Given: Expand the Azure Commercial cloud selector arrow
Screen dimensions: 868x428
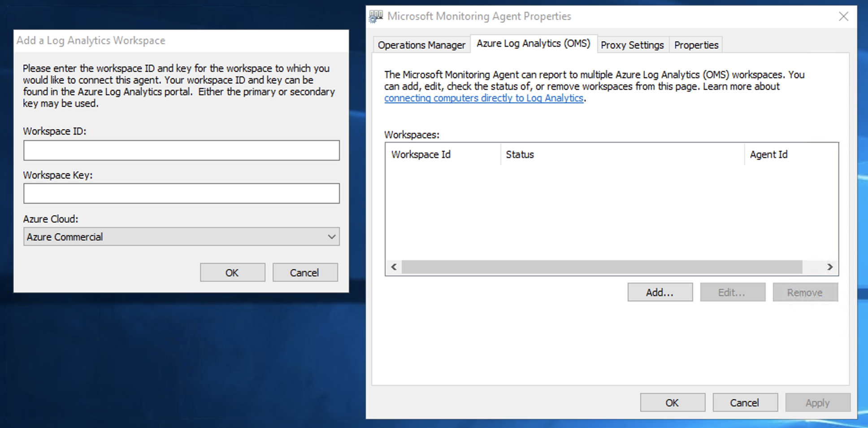Looking at the screenshot, I should [332, 236].
